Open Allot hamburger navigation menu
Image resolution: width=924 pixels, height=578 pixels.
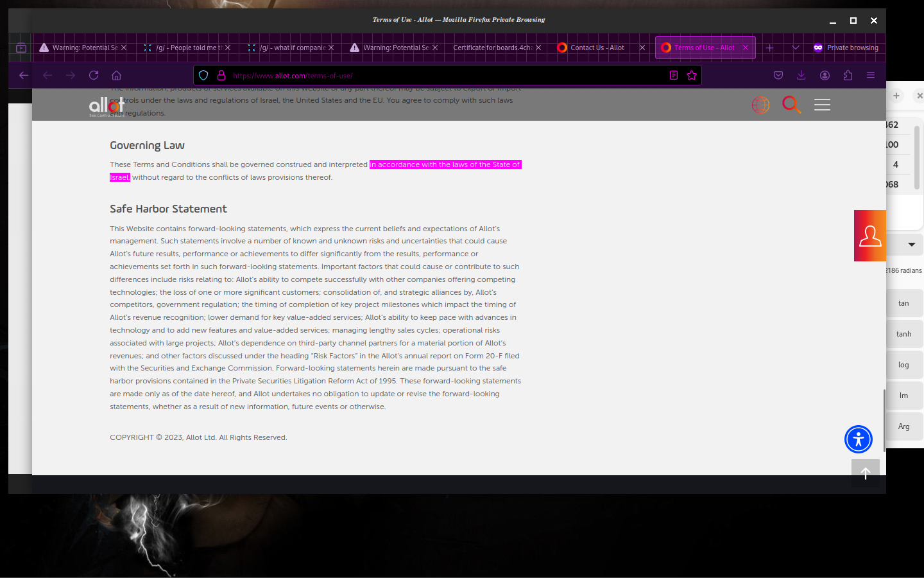coord(822,105)
